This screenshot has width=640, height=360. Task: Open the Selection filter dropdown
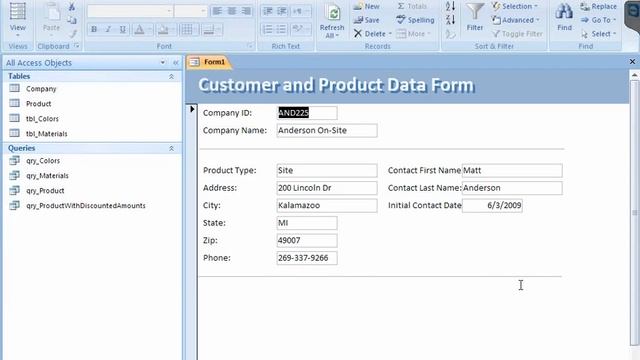pyautogui.click(x=515, y=7)
